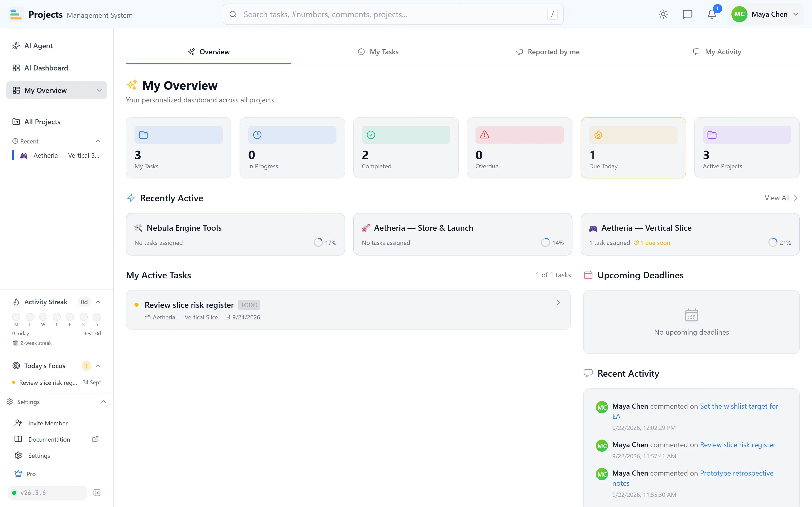Switch to the Reported by me tab
The width and height of the screenshot is (812, 507).
pos(547,52)
